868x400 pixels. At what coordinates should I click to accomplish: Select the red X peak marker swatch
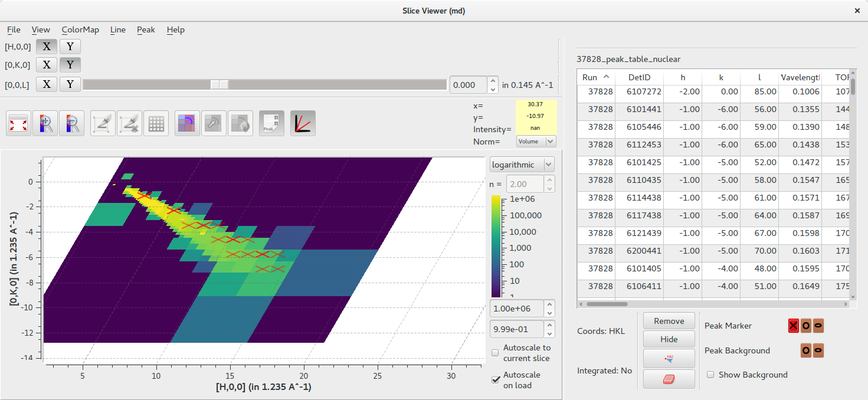tap(793, 326)
